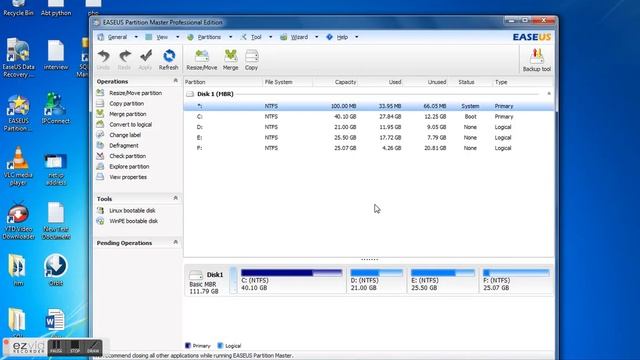This screenshot has height=360, width=640.
Task: Click the ezvid recorder Pause button
Action: [56, 347]
